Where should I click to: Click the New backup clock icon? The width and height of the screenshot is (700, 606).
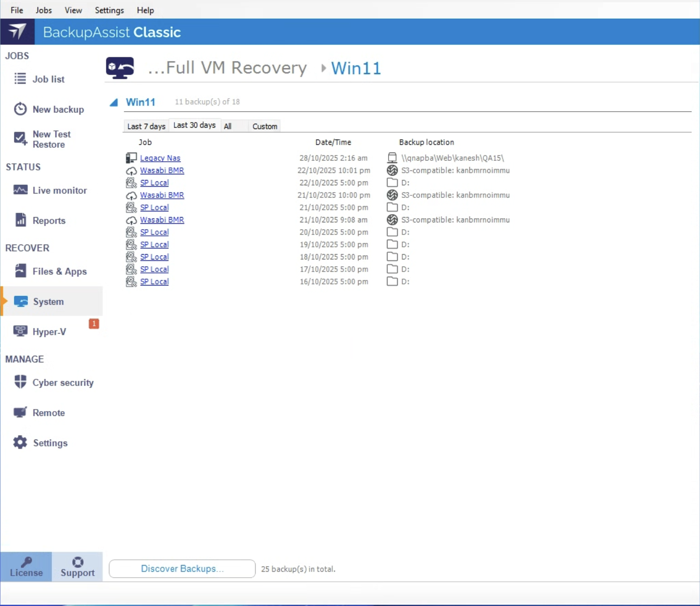tap(20, 109)
